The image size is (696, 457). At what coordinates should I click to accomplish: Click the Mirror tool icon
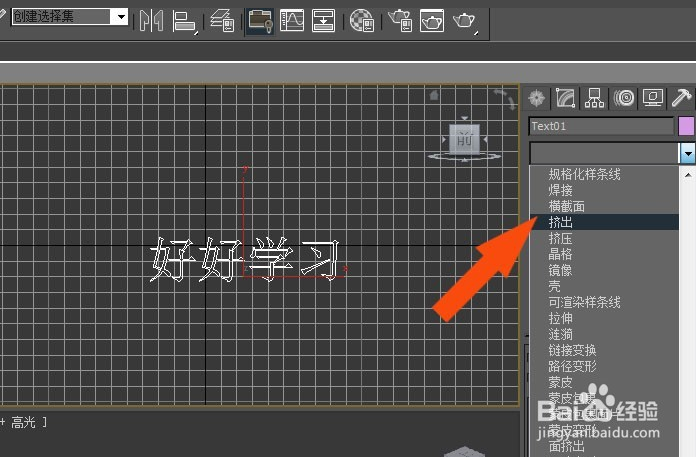click(x=151, y=20)
